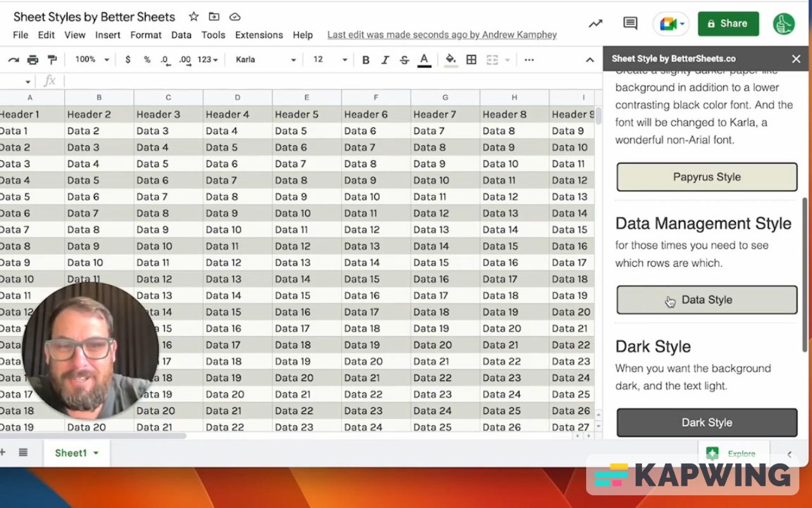Screen dimensions: 812x508
Task: Open the View menu
Action: (75, 35)
